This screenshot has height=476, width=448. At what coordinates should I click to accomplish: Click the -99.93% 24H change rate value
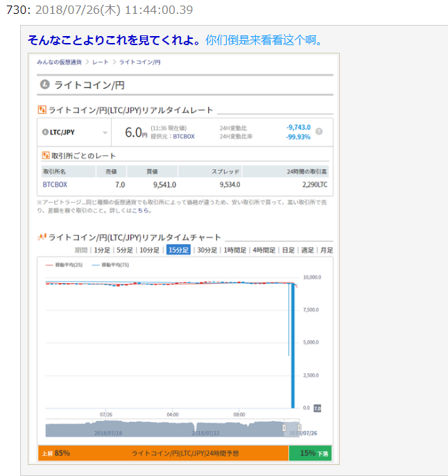point(298,137)
